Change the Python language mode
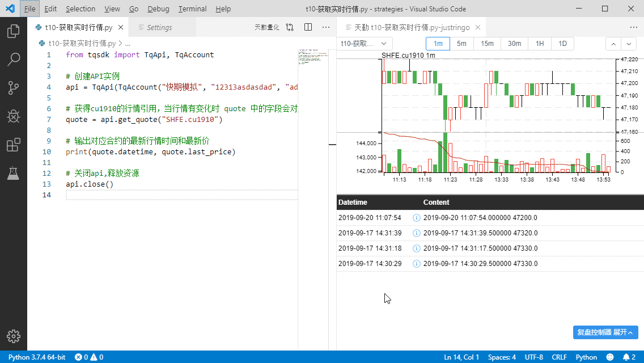 pos(586,357)
